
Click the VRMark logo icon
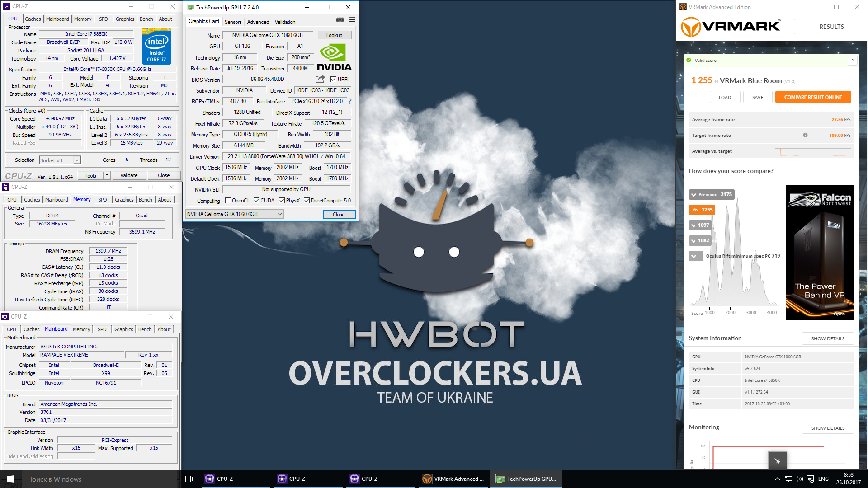(x=691, y=27)
